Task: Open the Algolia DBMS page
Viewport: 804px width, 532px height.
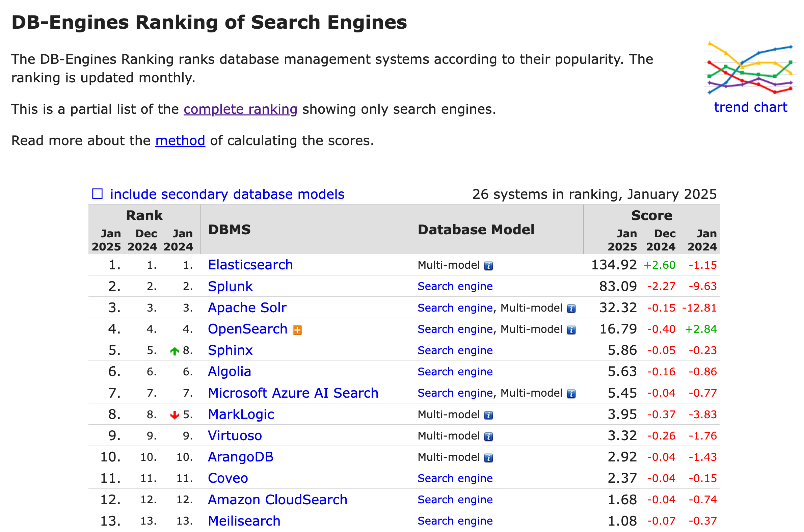Action: (x=229, y=372)
